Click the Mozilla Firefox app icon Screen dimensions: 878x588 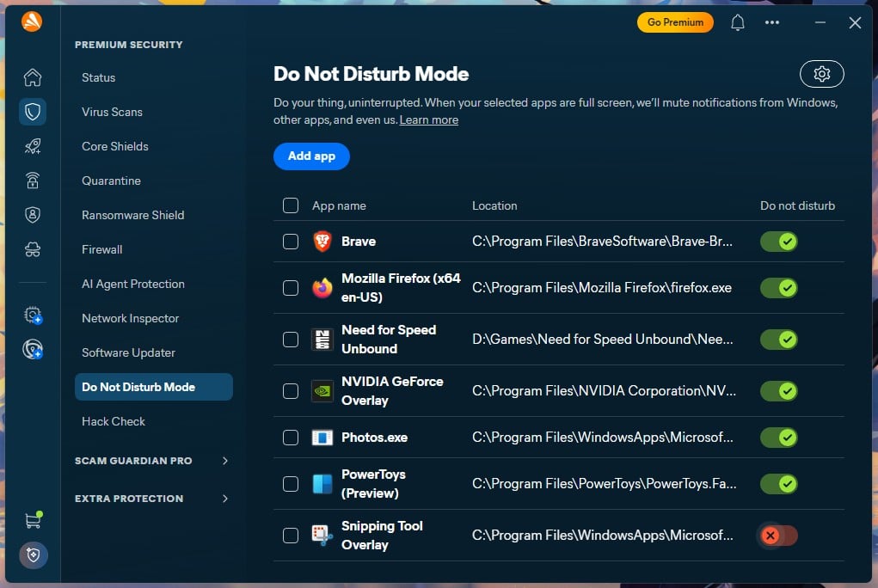click(322, 288)
